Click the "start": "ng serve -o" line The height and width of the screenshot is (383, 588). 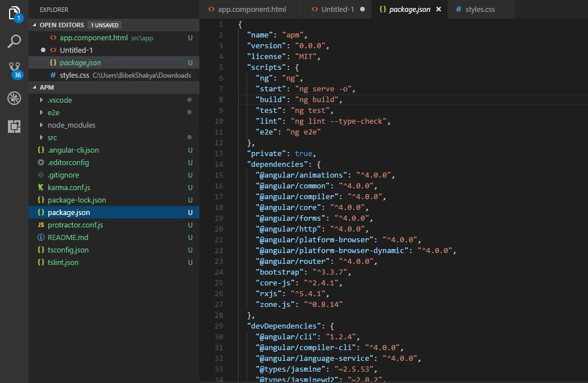[x=305, y=89]
